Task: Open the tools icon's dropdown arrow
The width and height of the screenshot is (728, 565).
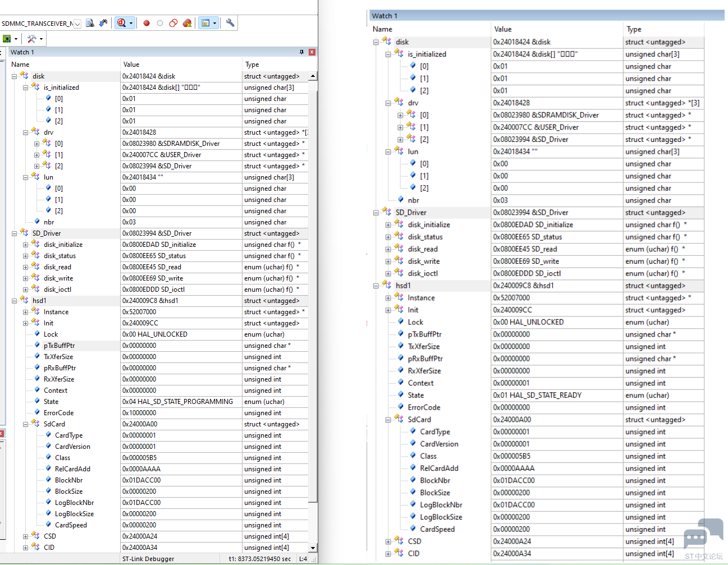Action: (x=41, y=39)
